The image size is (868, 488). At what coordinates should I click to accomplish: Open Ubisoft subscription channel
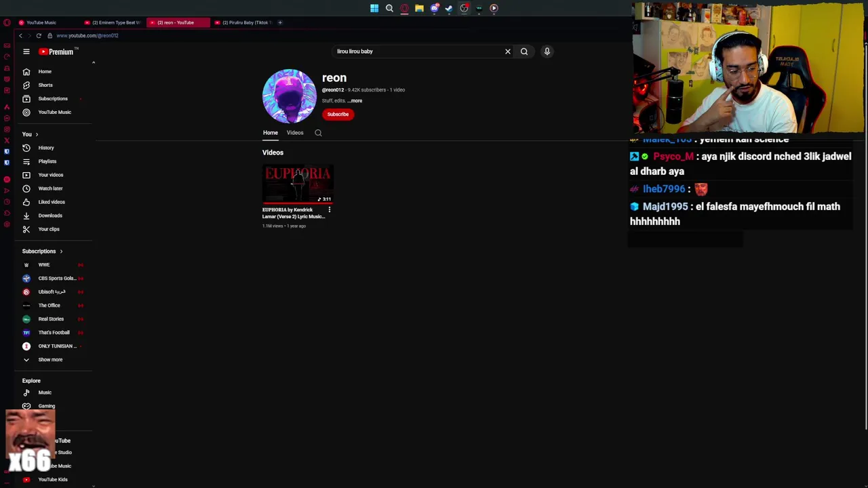pos(52,292)
